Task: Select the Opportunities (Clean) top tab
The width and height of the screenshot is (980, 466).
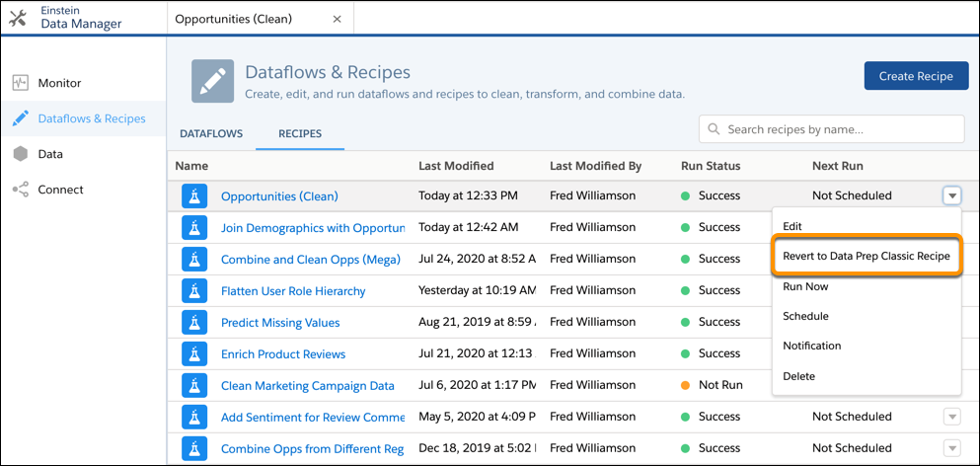Action: pyautogui.click(x=260, y=19)
